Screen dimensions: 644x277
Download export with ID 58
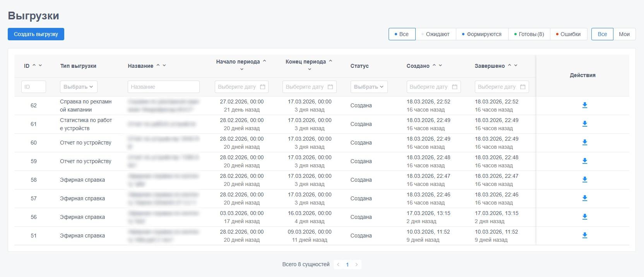tap(585, 180)
